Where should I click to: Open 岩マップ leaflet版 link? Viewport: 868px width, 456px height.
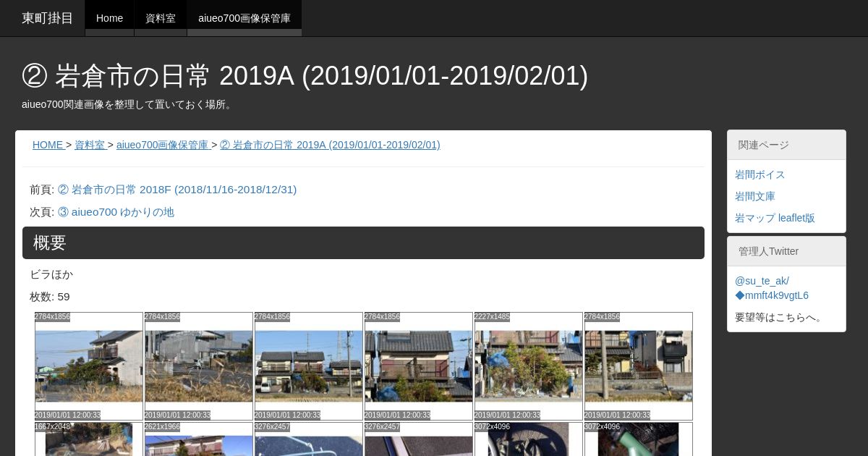click(775, 218)
